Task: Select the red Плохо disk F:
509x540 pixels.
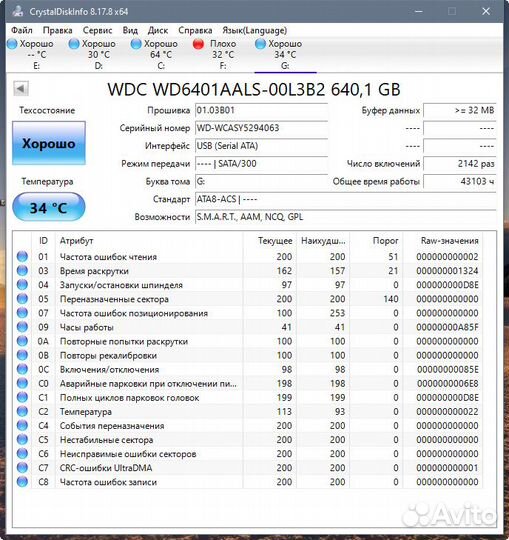Action: coord(223,54)
